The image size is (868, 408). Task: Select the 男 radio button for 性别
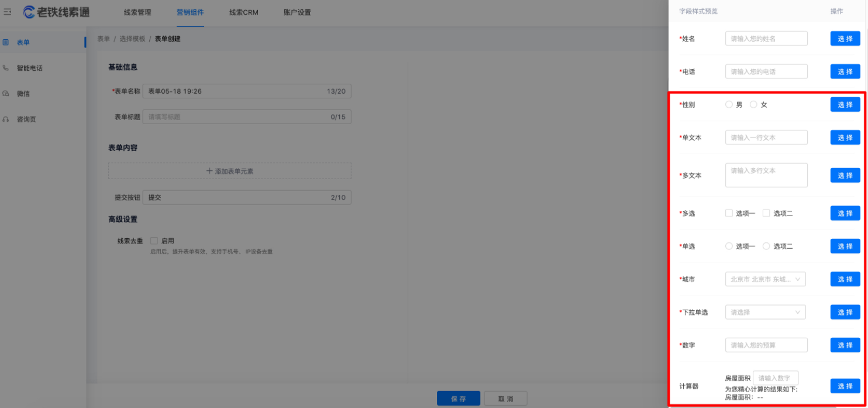[x=729, y=105]
